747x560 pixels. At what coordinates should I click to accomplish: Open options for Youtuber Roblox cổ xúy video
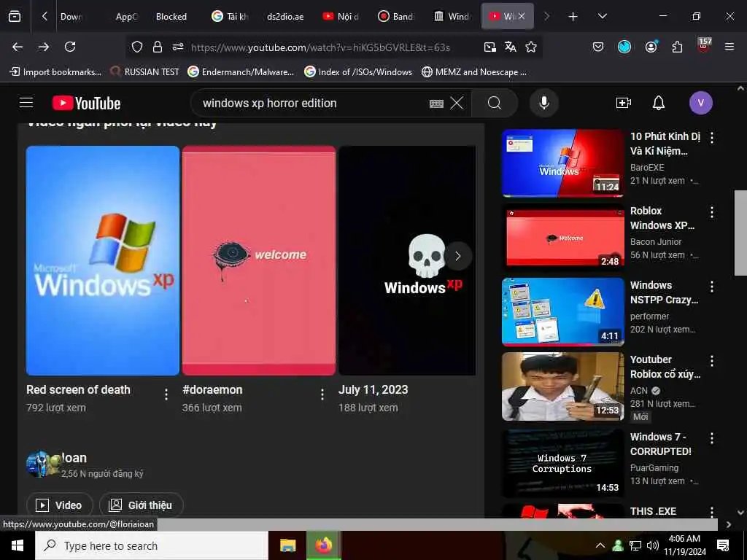tap(712, 361)
